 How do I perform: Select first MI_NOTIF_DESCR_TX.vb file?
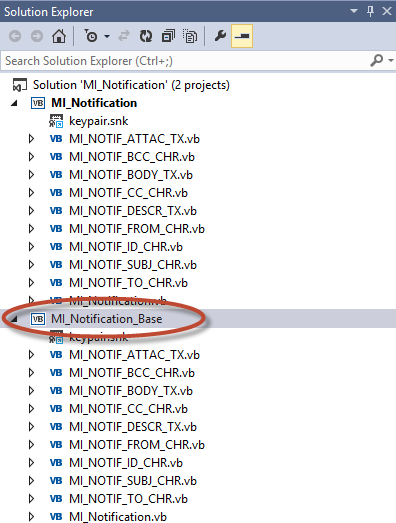133,211
